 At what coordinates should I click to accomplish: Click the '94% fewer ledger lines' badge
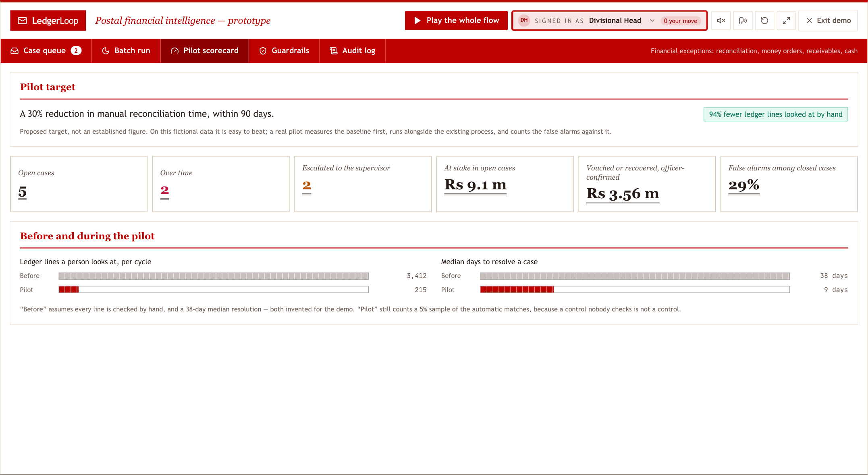[x=776, y=114]
